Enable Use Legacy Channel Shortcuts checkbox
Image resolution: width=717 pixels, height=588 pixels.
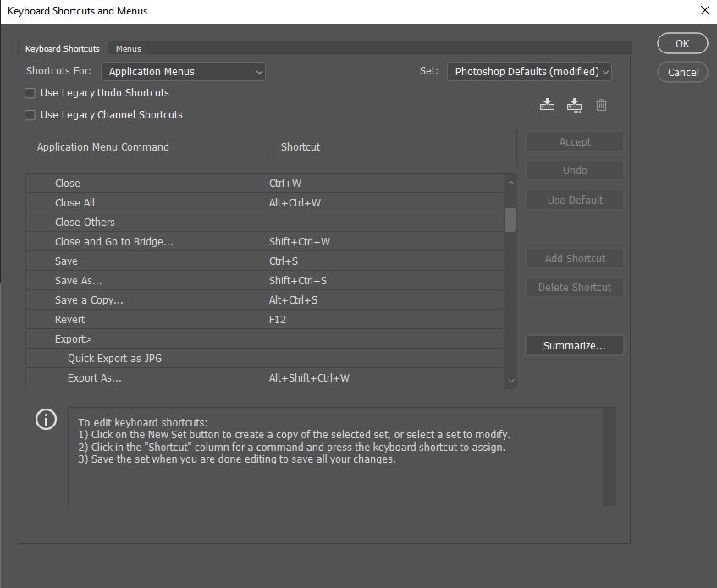tap(30, 115)
